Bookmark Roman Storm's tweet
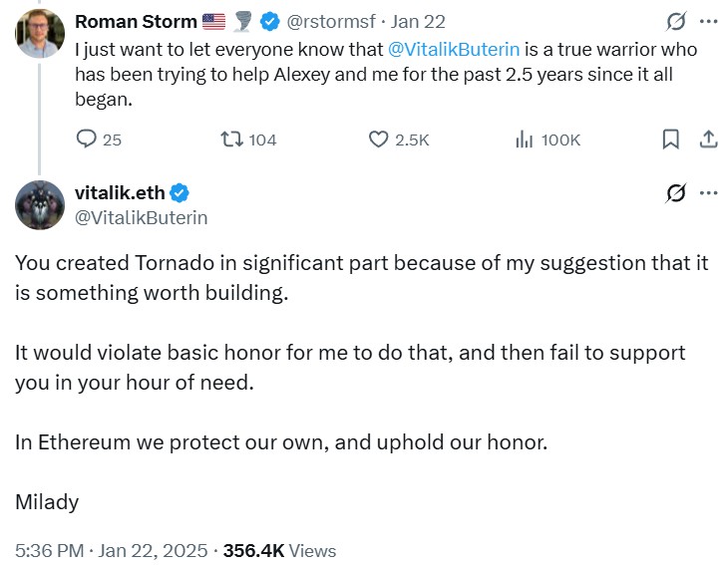Image resolution: width=728 pixels, height=565 pixels. [x=671, y=140]
